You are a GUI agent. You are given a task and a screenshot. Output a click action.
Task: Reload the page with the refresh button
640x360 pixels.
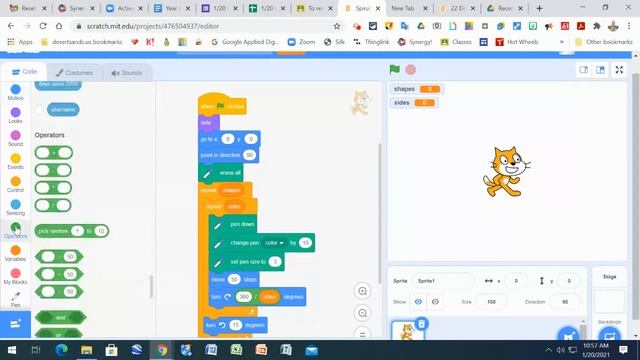(43, 26)
